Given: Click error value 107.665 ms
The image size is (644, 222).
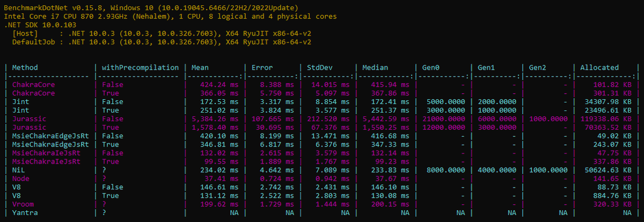Looking at the screenshot, I should (274, 118).
